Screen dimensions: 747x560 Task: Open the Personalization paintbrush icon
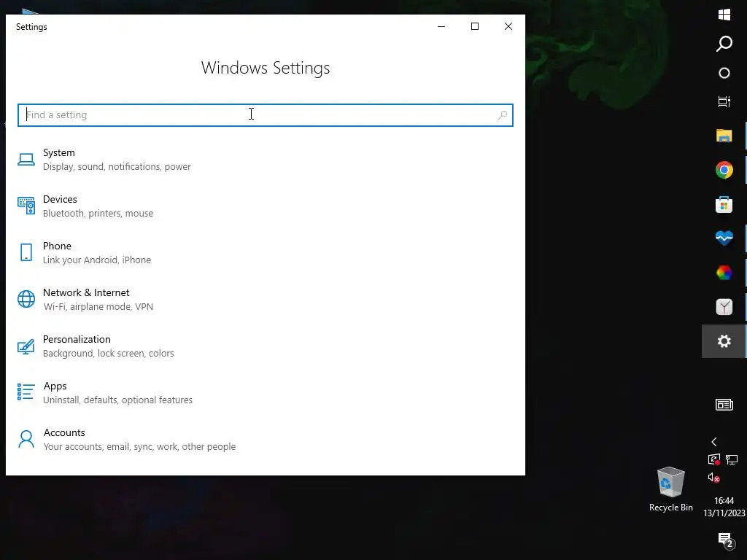click(26, 346)
